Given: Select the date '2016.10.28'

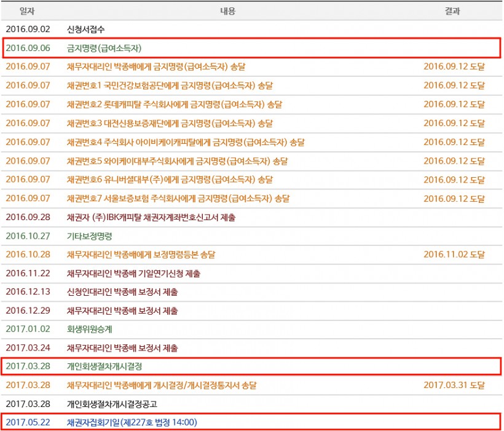Looking at the screenshot, I should click(x=28, y=255).
